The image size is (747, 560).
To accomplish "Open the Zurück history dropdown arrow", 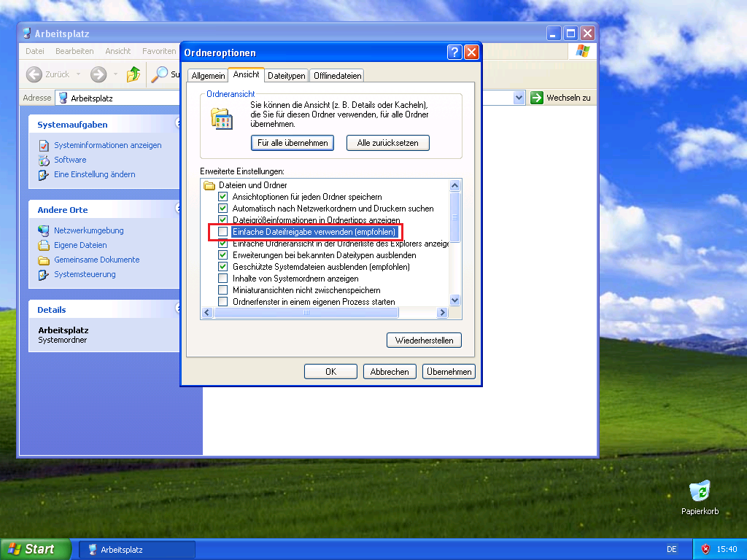I will [78, 74].
